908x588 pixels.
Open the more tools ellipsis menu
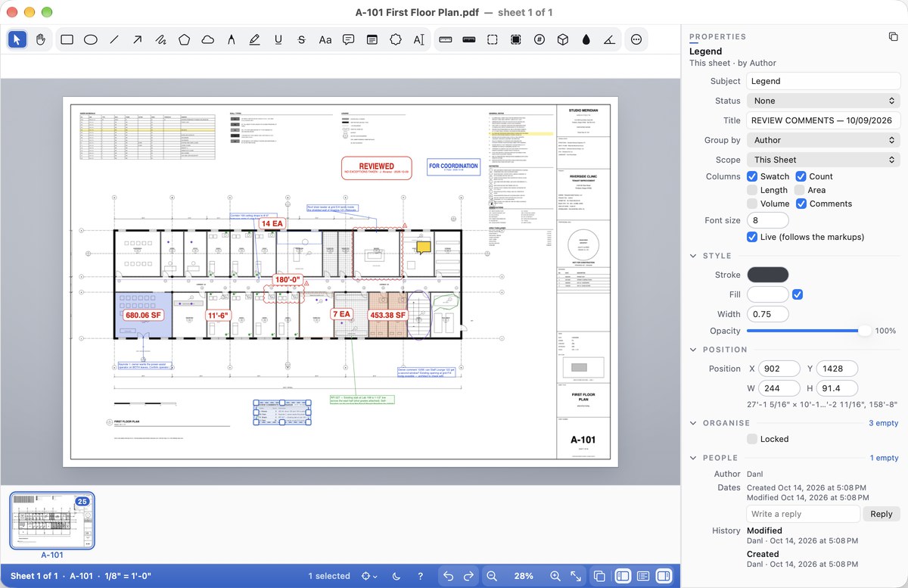(636, 39)
